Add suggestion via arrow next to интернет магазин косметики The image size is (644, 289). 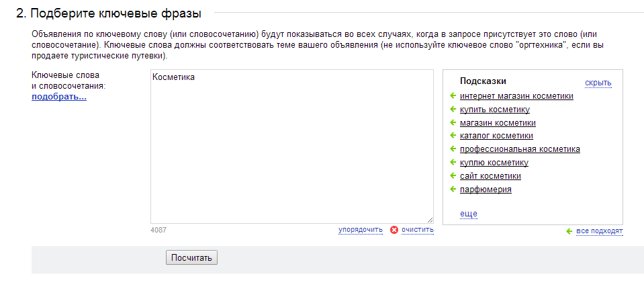[453, 96]
